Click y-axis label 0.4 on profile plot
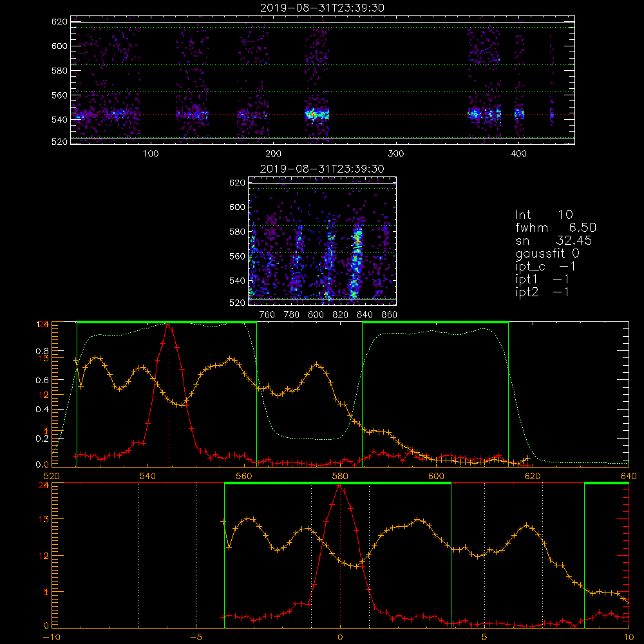The height and width of the screenshot is (644, 644). pos(43,410)
